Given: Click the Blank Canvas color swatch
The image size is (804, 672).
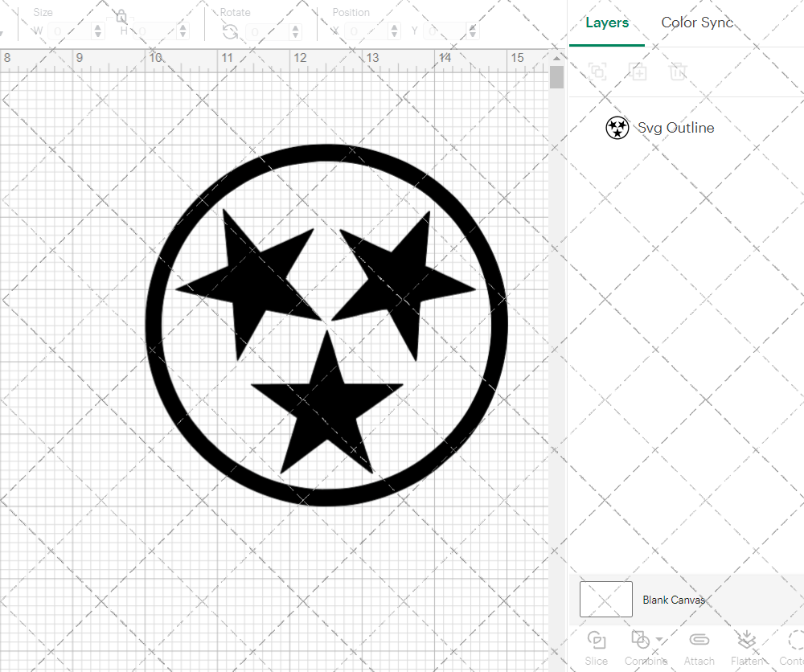Looking at the screenshot, I should tap(605, 599).
